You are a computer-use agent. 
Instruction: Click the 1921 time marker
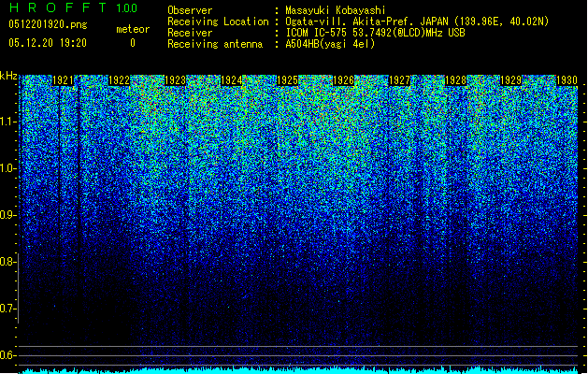tap(63, 80)
